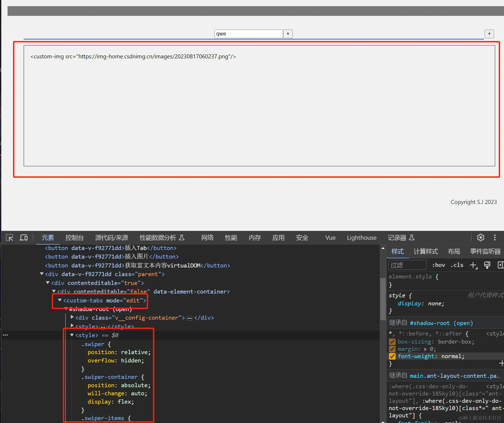Viewport: 504px width, 423px height.
Task: Open the Vue devtools tab
Action: point(330,238)
